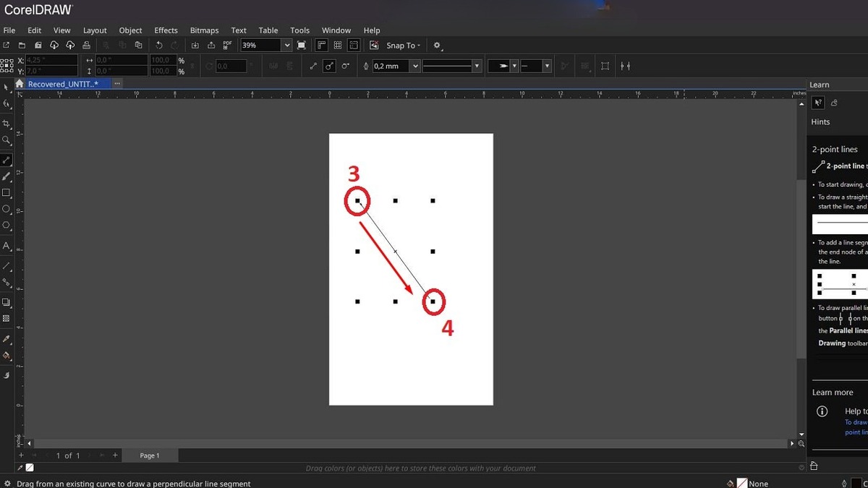
Task: Toggle rulers display
Action: point(320,45)
